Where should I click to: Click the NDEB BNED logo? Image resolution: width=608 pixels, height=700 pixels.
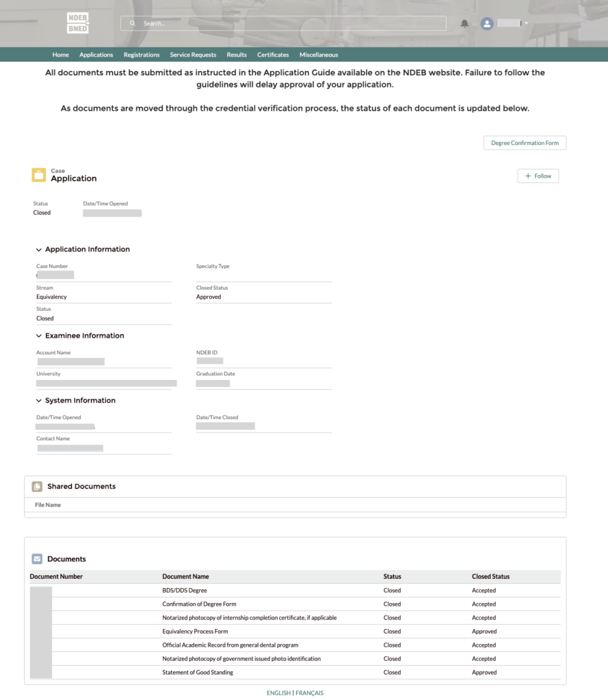pos(78,23)
